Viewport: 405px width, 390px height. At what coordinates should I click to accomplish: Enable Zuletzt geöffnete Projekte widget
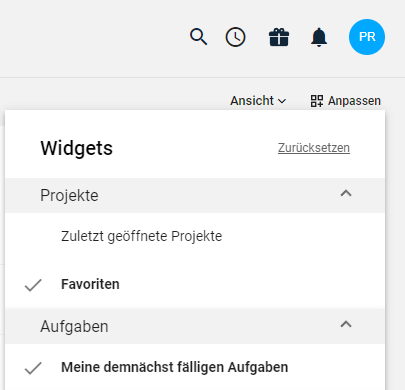pyautogui.click(x=195, y=236)
